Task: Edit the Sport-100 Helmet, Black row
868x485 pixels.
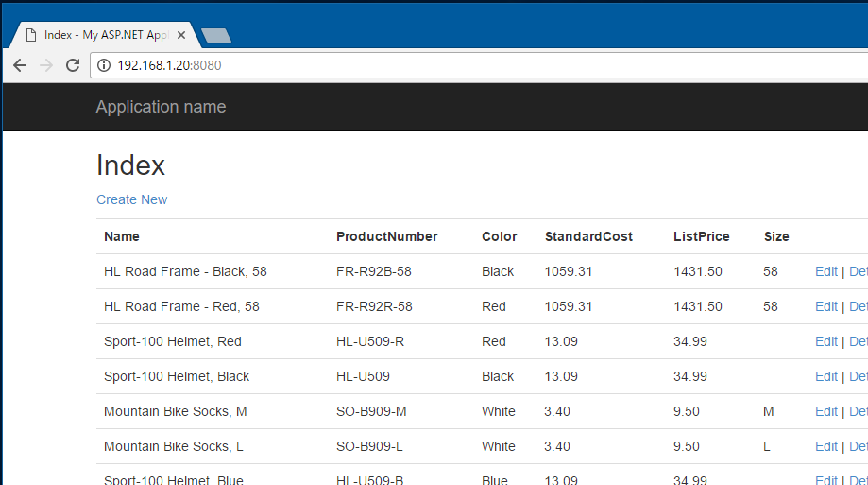Action: point(825,376)
